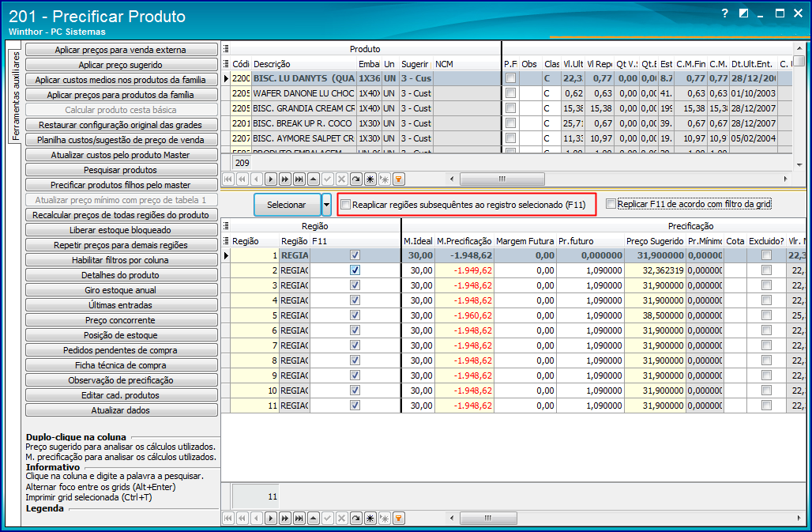
Task: Click cancel X in Produto grid navigator
Action: click(x=342, y=179)
